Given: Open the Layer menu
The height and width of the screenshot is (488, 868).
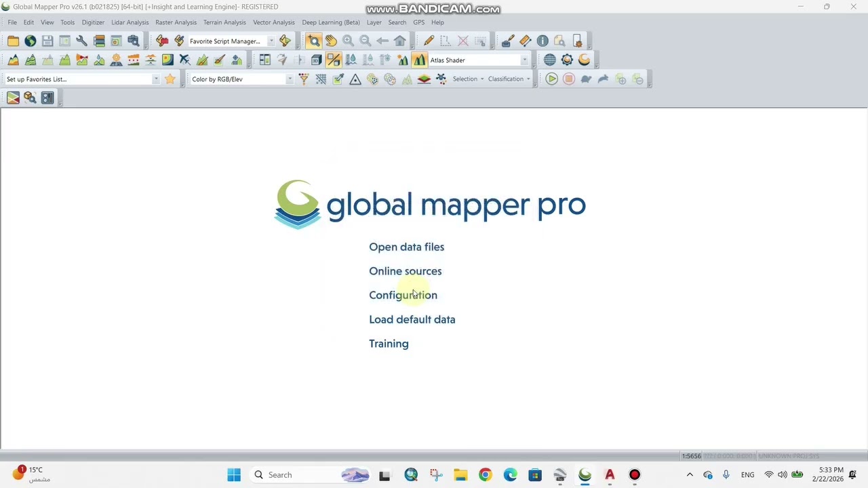Looking at the screenshot, I should click(x=374, y=22).
